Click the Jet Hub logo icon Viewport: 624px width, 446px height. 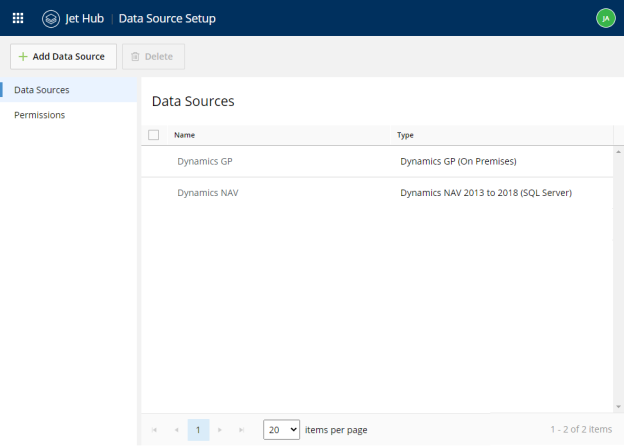51,19
